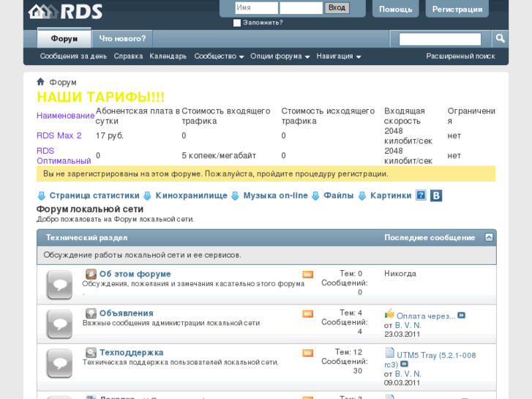Open the Справка menu item
This screenshot has width=532, height=399.
[128, 56]
